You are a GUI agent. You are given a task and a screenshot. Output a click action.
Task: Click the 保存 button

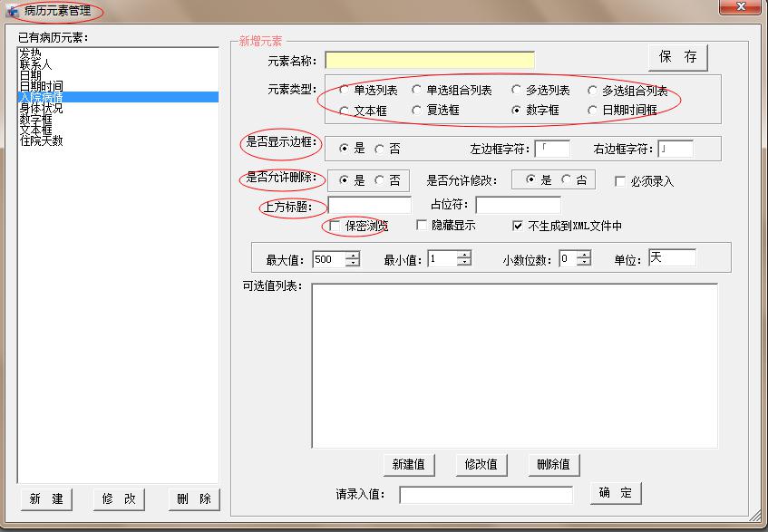pyautogui.click(x=677, y=57)
